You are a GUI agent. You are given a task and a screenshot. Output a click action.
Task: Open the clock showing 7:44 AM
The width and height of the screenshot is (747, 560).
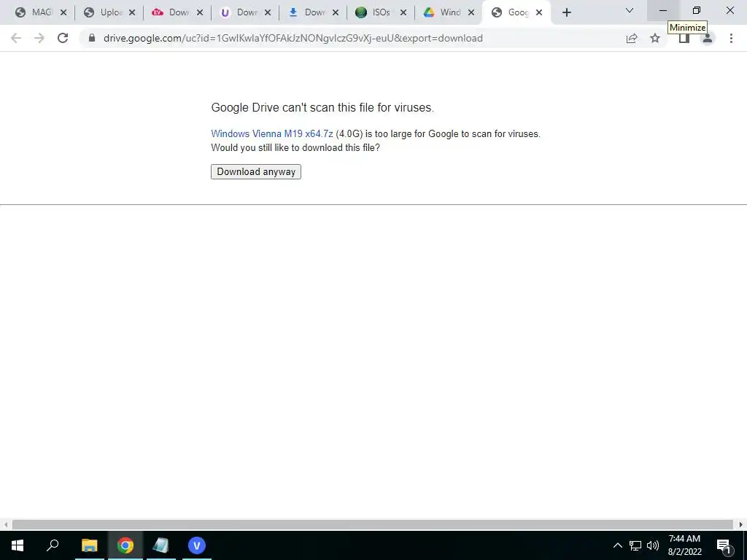684,545
